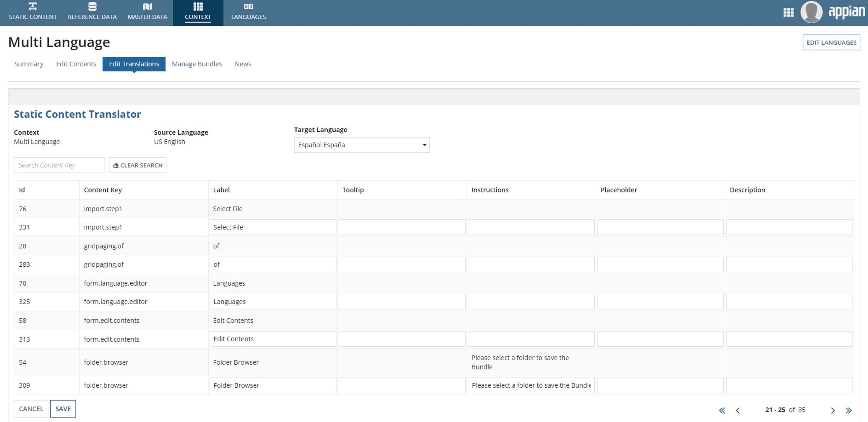Cancel the translation edits
The height and width of the screenshot is (422, 868).
click(31, 409)
